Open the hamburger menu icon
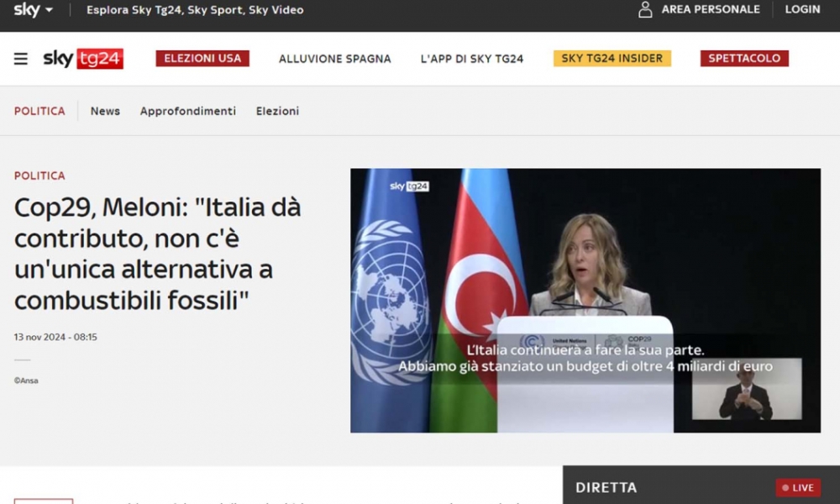The image size is (840, 504). (21, 59)
